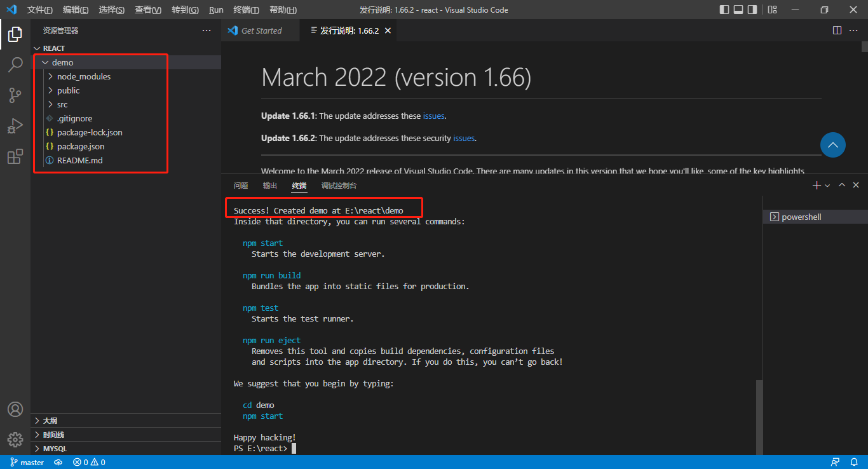The width and height of the screenshot is (868, 469).
Task: Toggle panel layout icon in title bar
Action: pos(738,10)
